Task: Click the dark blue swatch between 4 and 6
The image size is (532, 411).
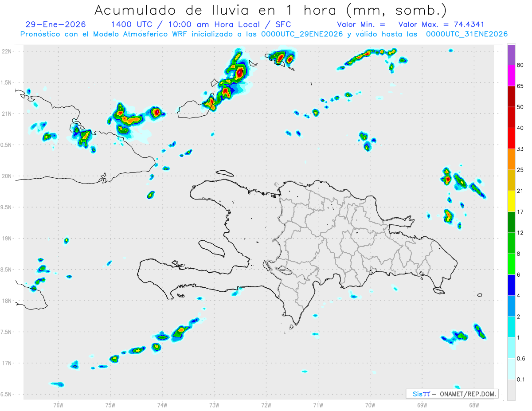Action: (511, 285)
